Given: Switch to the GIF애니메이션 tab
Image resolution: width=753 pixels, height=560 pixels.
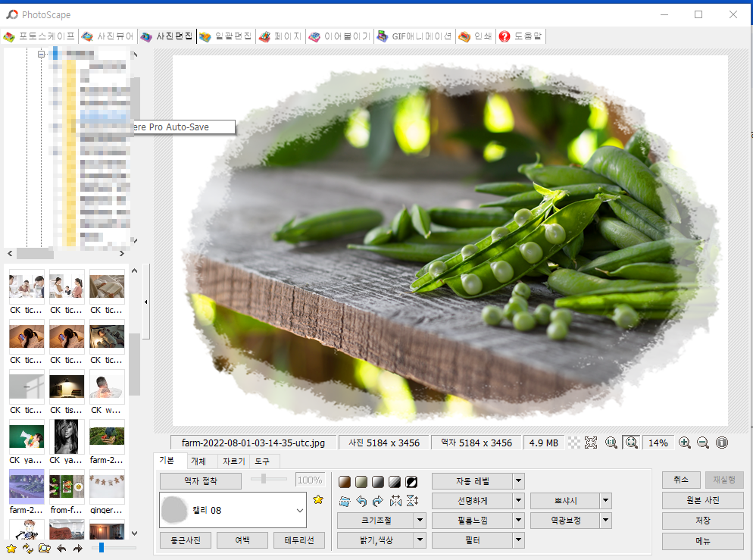Looking at the screenshot, I should pos(414,36).
